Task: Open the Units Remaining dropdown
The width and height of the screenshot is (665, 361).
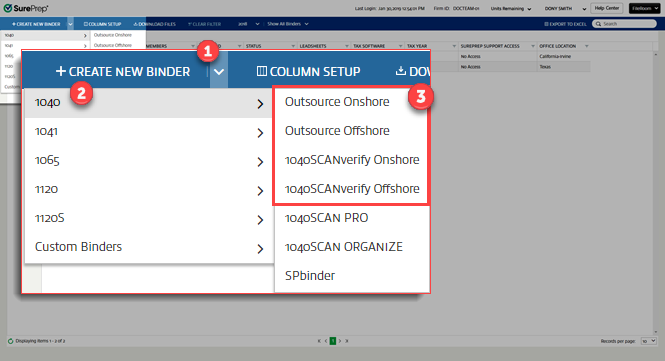Action: point(511,8)
